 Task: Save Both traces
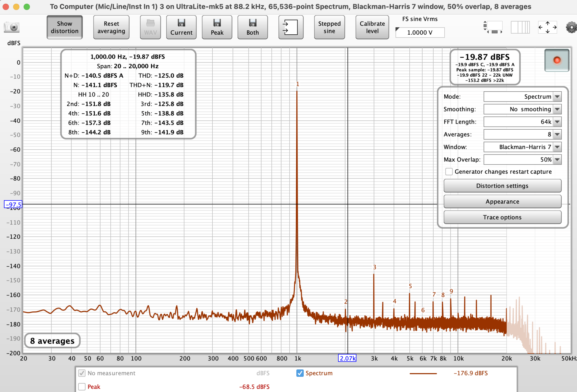point(252,27)
